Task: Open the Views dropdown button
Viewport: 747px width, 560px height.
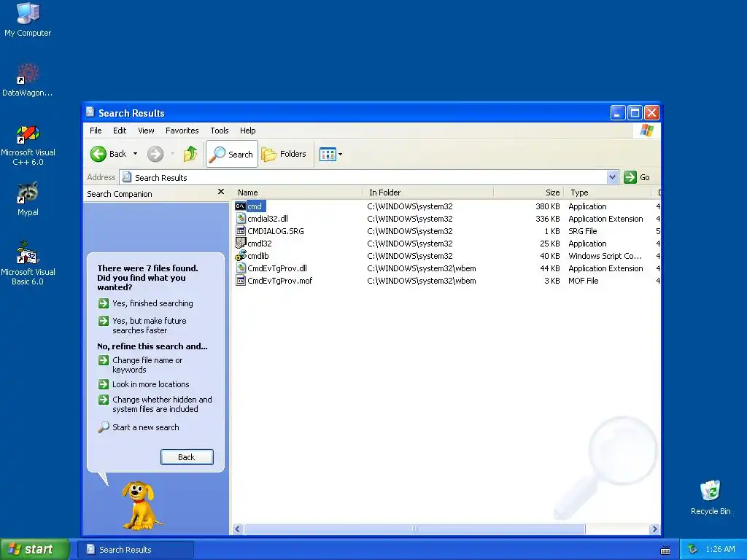Action: coord(330,155)
